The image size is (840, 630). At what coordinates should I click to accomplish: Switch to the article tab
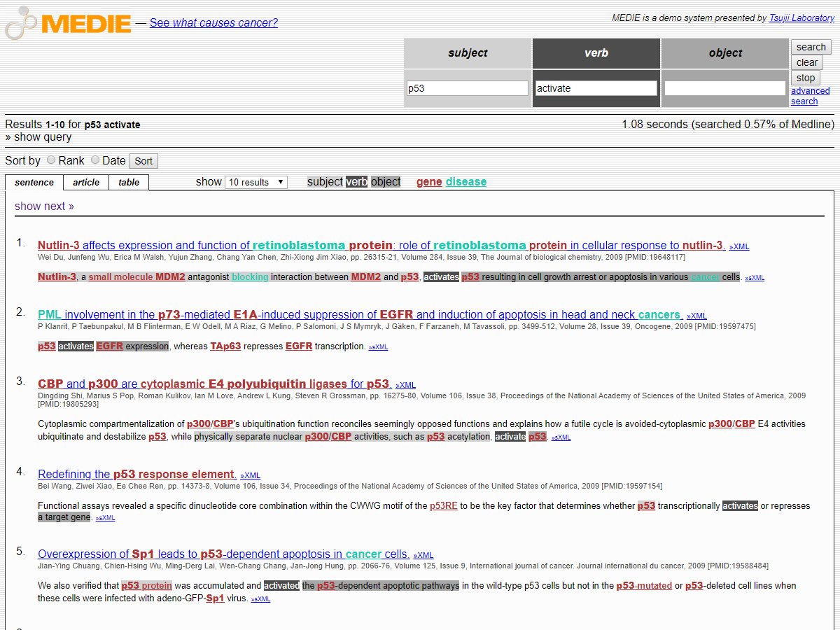86,183
